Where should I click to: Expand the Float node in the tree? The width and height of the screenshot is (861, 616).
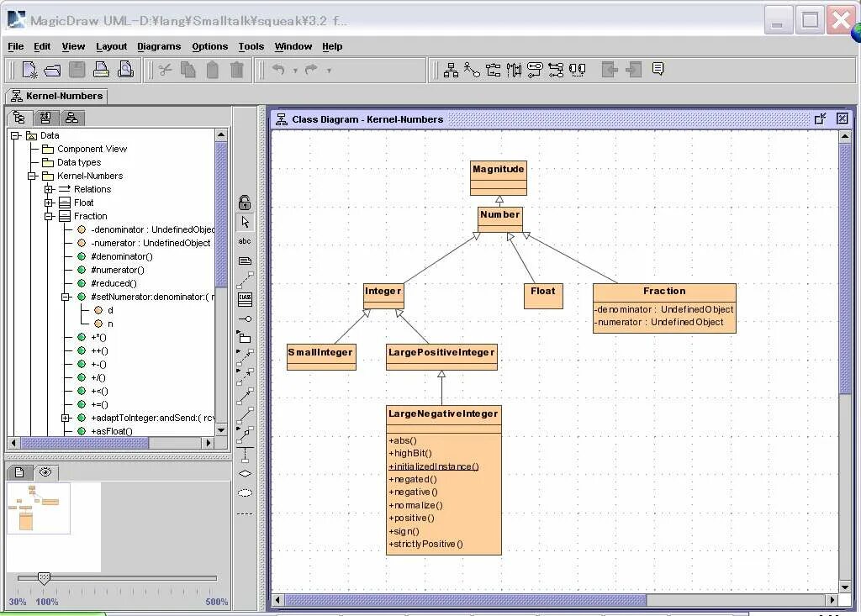pos(49,203)
